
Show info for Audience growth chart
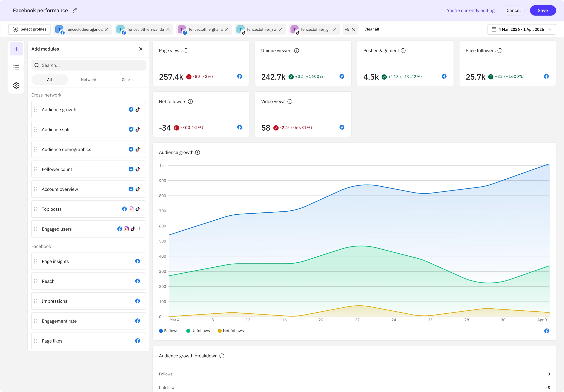pos(198,152)
